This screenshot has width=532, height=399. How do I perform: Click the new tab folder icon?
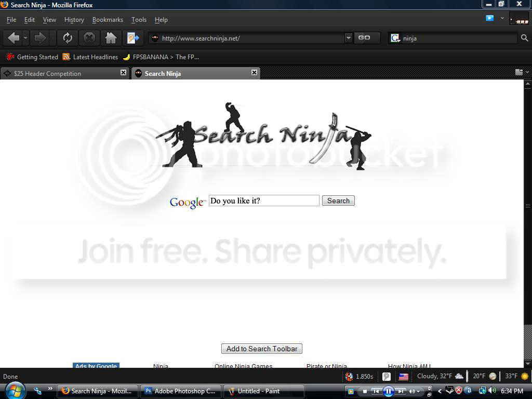(x=519, y=72)
